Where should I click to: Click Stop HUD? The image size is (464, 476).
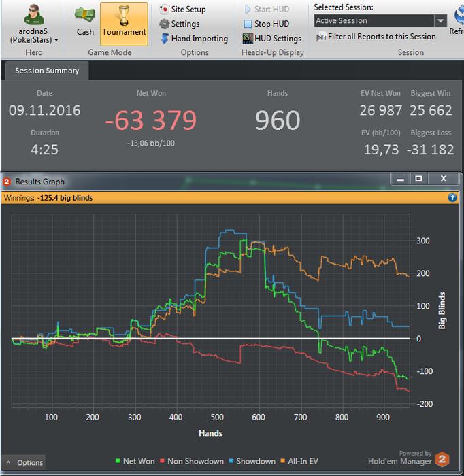[x=267, y=24]
